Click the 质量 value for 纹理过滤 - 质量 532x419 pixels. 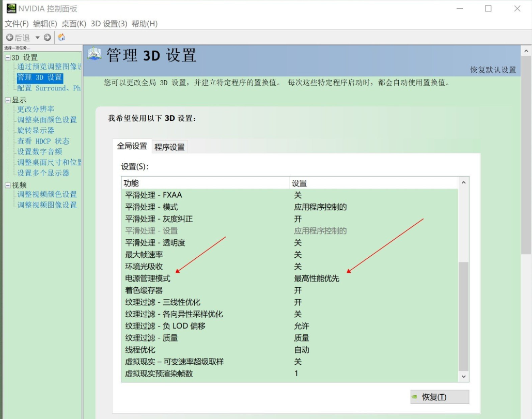click(x=302, y=338)
